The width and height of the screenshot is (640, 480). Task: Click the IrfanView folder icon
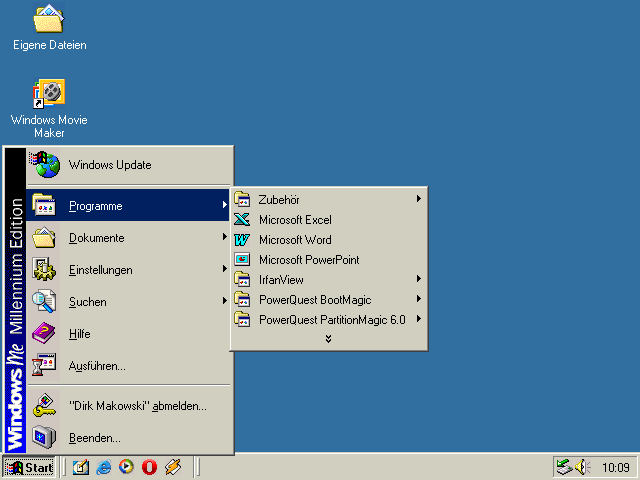tap(242, 279)
